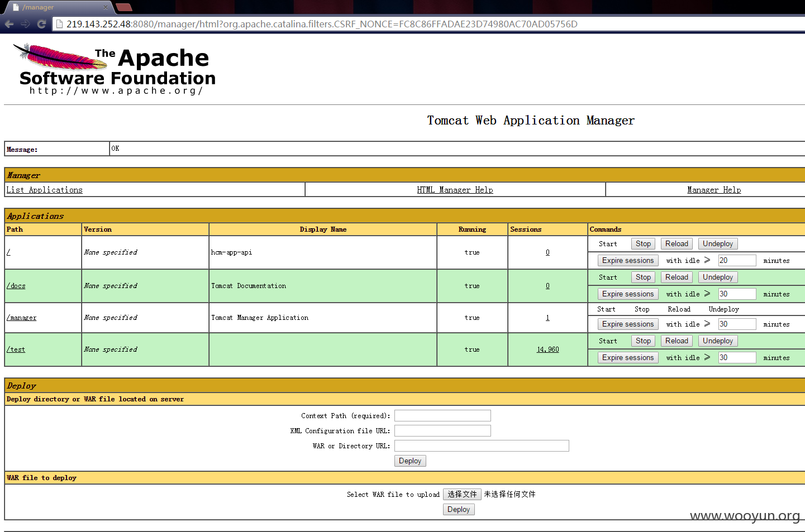Click the Context Path (required) input field
The width and height of the screenshot is (805, 532).
pyautogui.click(x=442, y=416)
